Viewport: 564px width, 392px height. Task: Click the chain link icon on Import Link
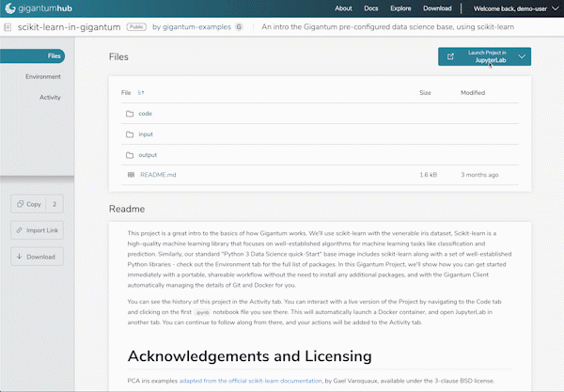[x=20, y=230]
